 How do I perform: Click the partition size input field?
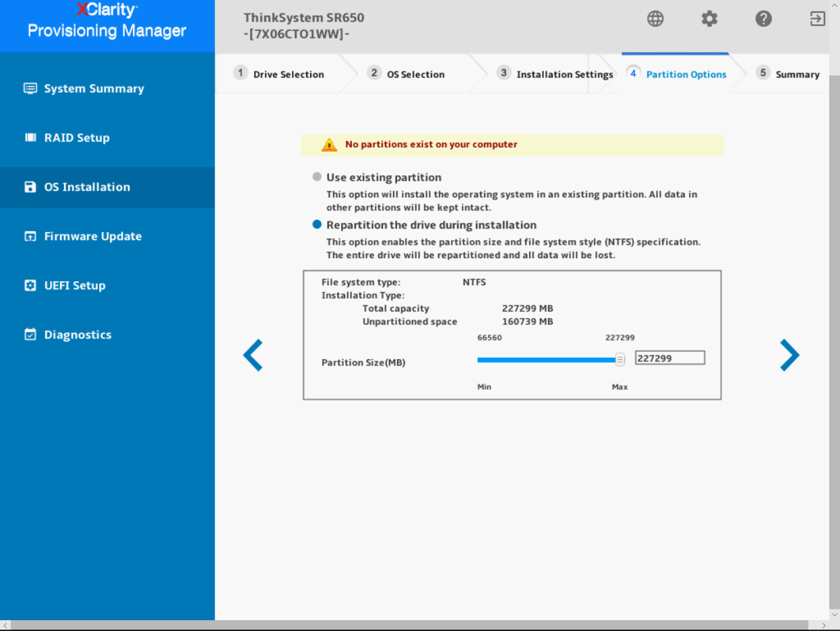(670, 358)
